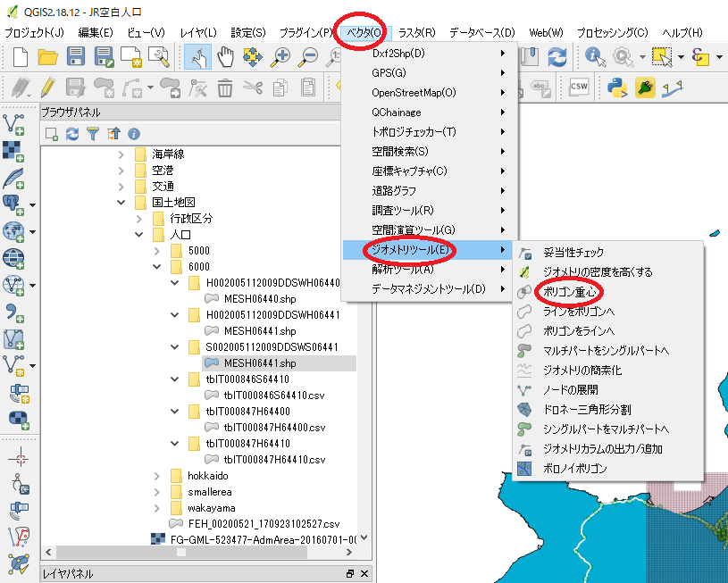Select the Pan Map hand tool
This screenshot has width=728, height=583.
[x=225, y=57]
